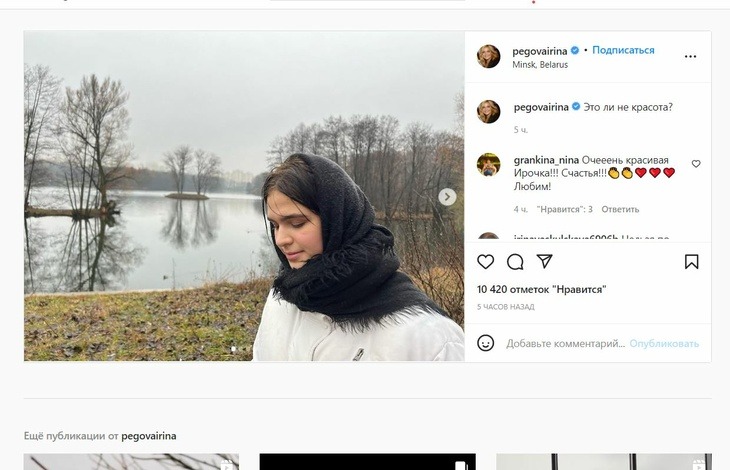Focus the Добавьте комментарий input field

[565, 344]
